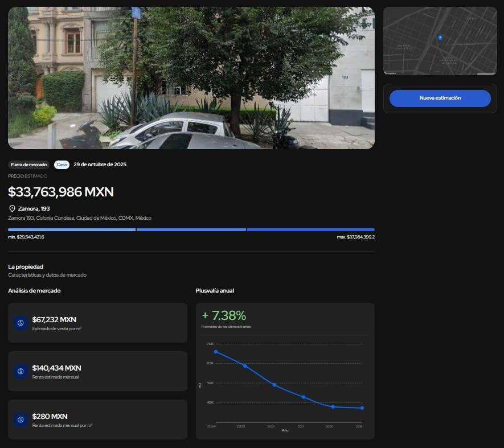Select the 2021 data point on the chart
Viewport: 504px width, 448px height.
[304, 397]
